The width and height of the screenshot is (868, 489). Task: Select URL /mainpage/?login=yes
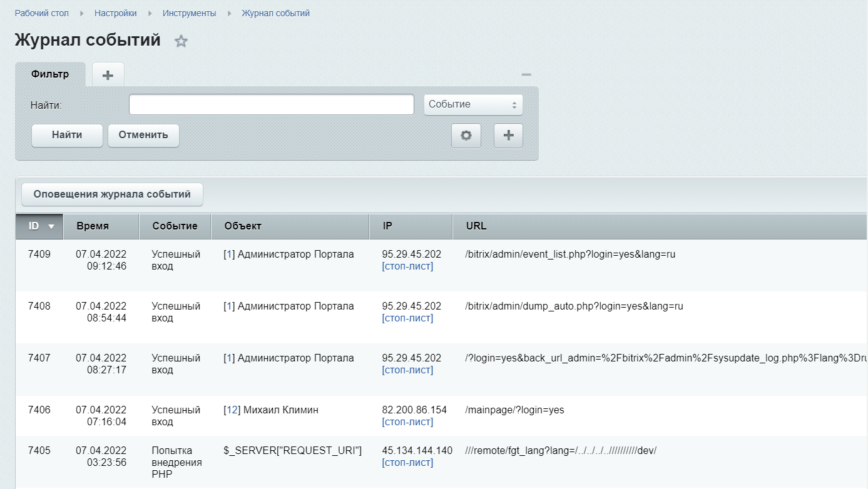[x=515, y=410]
